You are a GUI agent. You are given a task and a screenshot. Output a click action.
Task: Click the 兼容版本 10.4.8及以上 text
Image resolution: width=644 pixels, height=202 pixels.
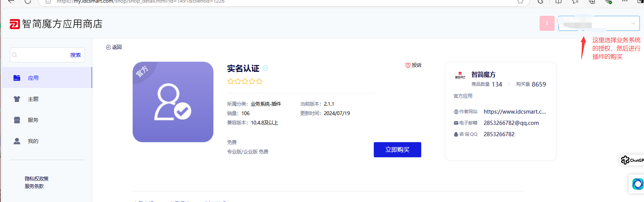coord(252,123)
